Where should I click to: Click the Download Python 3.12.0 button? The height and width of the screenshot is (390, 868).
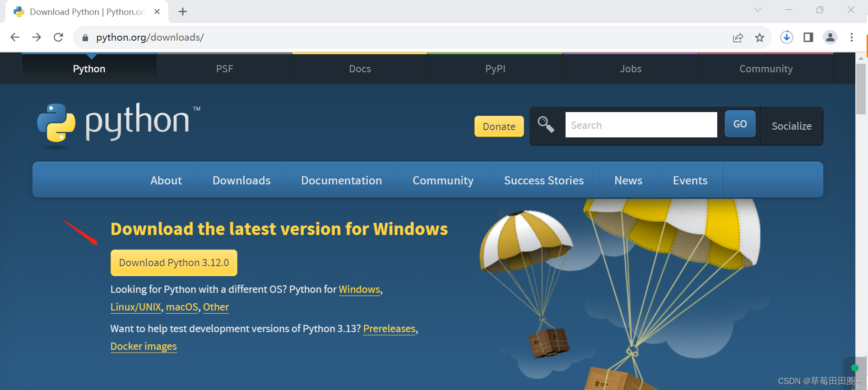(x=174, y=263)
